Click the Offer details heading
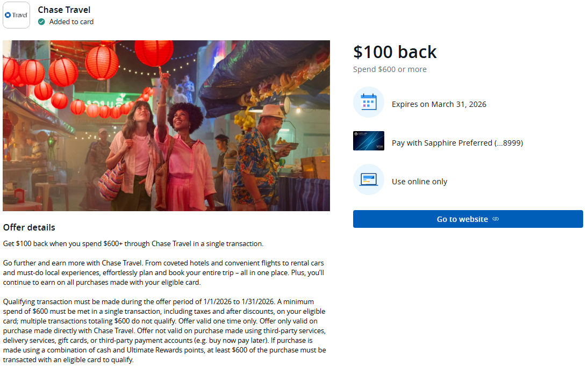This screenshot has height=367, width=588. (x=29, y=227)
